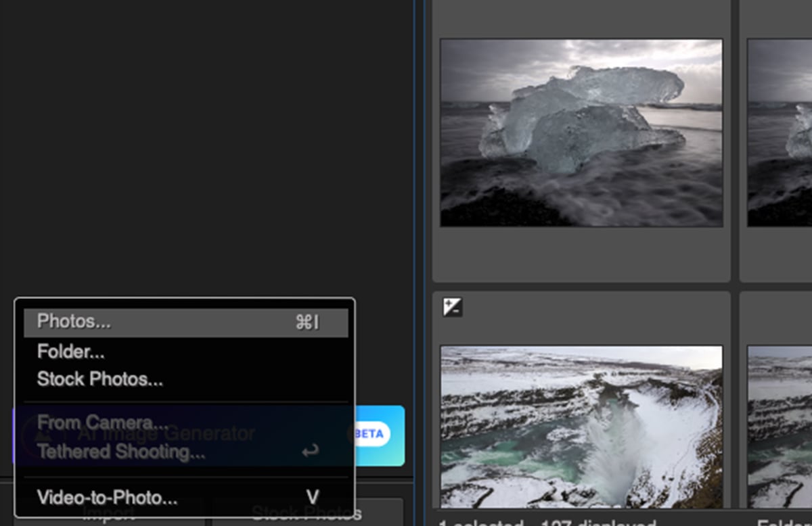The width and height of the screenshot is (812, 526).
Task: Select Video-to-Photo... menu item
Action: [108, 498]
